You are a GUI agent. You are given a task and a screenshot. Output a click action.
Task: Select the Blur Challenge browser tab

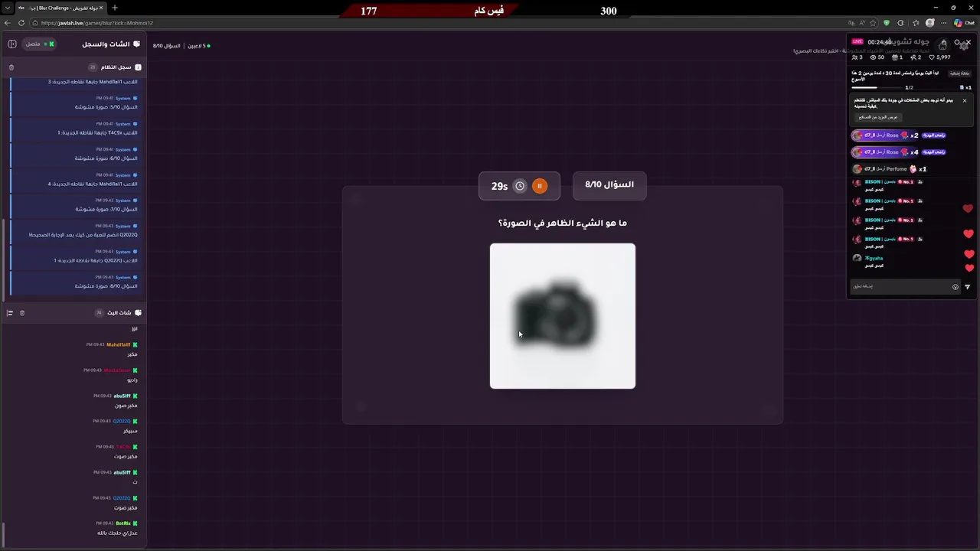(x=60, y=8)
